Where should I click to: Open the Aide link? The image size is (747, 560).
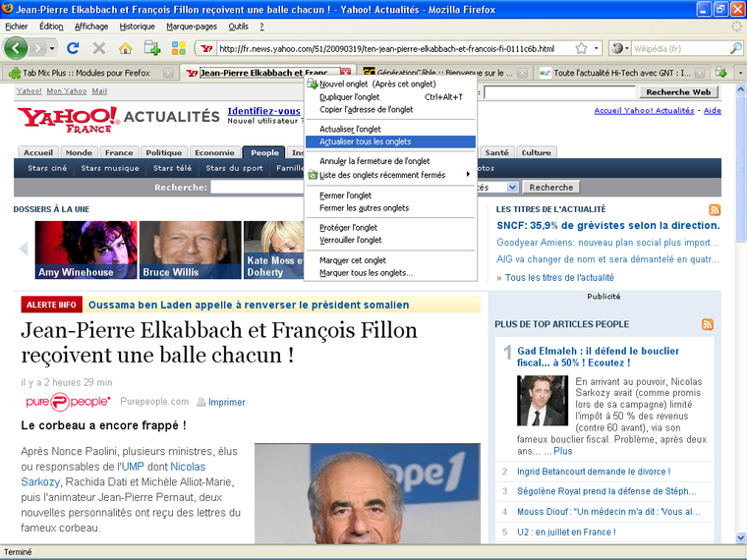click(713, 110)
